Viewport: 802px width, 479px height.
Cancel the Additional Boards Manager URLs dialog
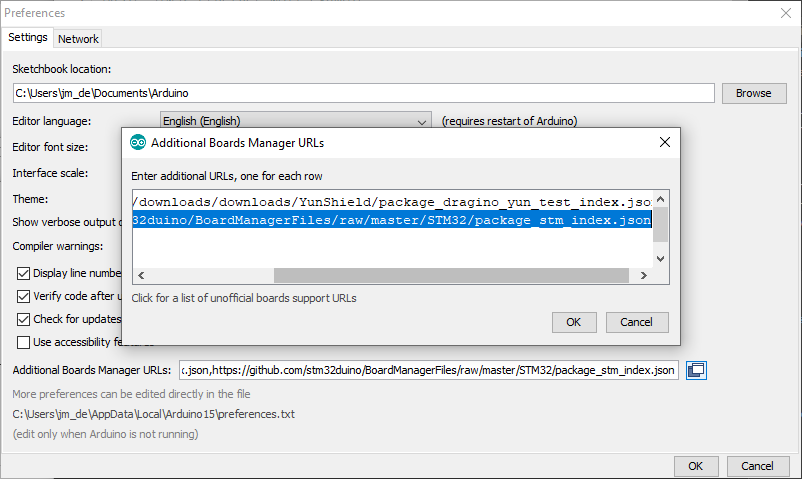click(637, 322)
